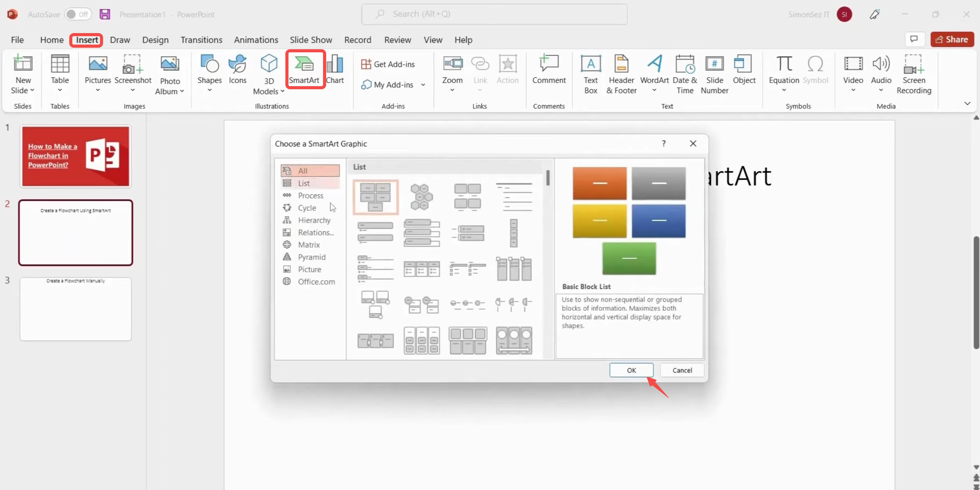Click the slide editor vertical scrollbar
Screen dimensions: 980x490
[x=976, y=292]
